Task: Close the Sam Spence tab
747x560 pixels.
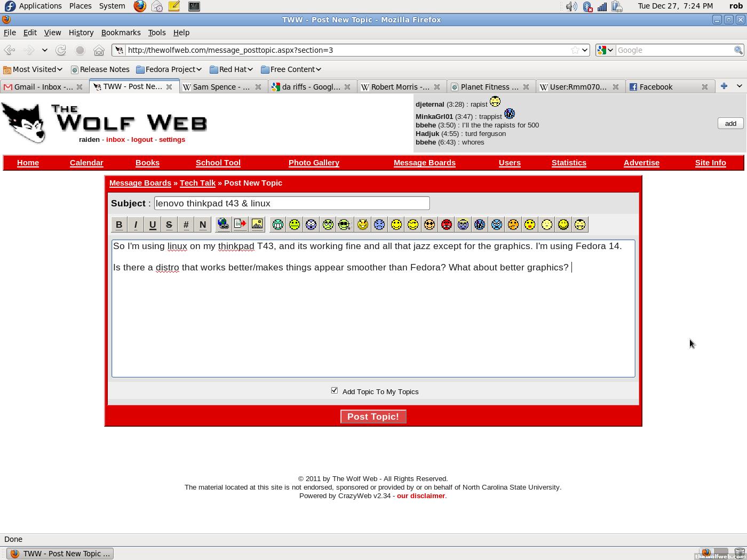Action: click(258, 87)
